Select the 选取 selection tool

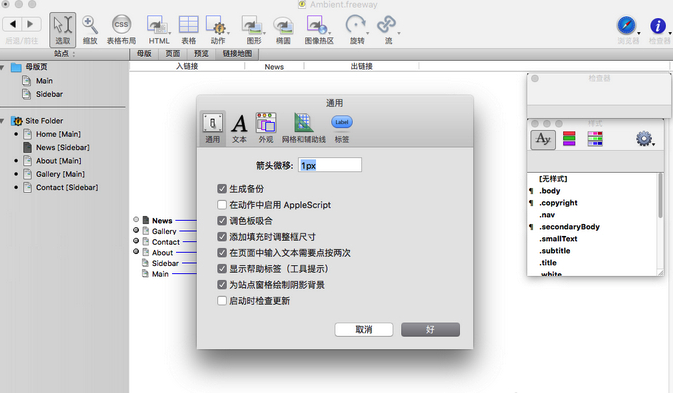[63, 29]
